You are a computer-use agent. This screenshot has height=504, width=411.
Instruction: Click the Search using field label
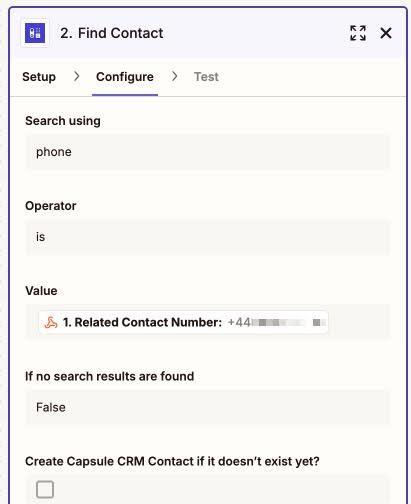[63, 121]
